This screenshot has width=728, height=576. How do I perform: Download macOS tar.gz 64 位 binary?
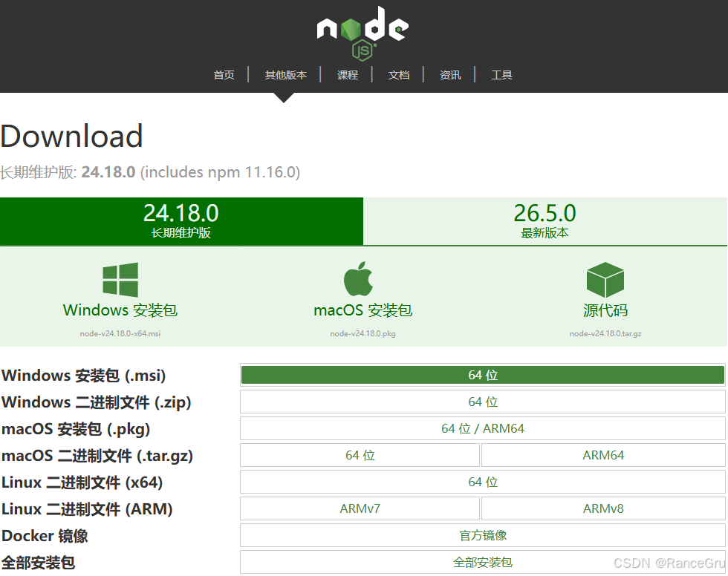click(x=360, y=455)
